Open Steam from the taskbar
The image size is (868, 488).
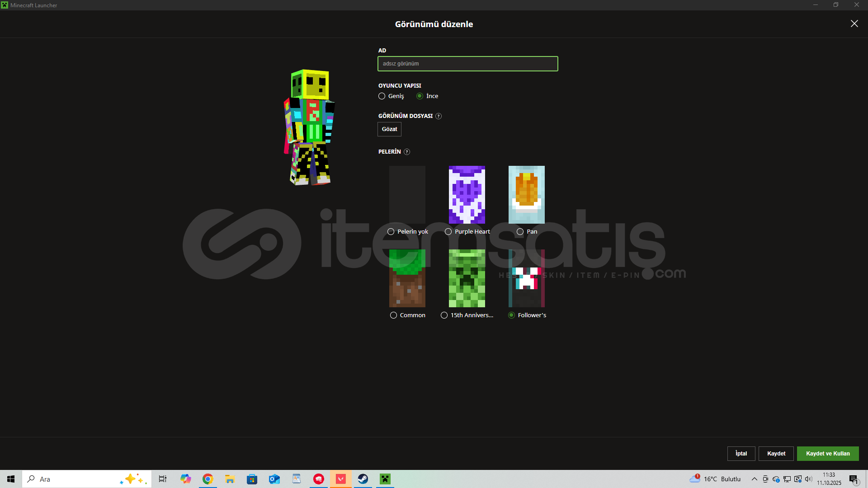click(363, 479)
